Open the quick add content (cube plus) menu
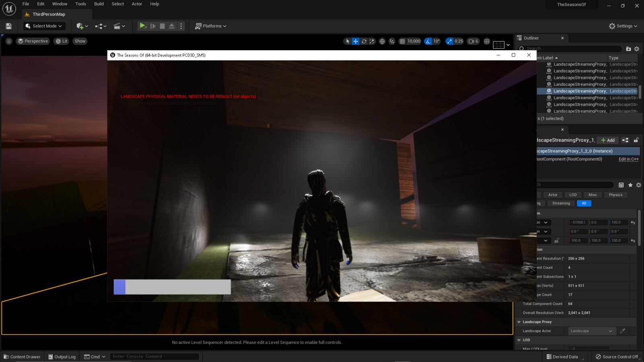The width and height of the screenshot is (644, 362). [82, 26]
